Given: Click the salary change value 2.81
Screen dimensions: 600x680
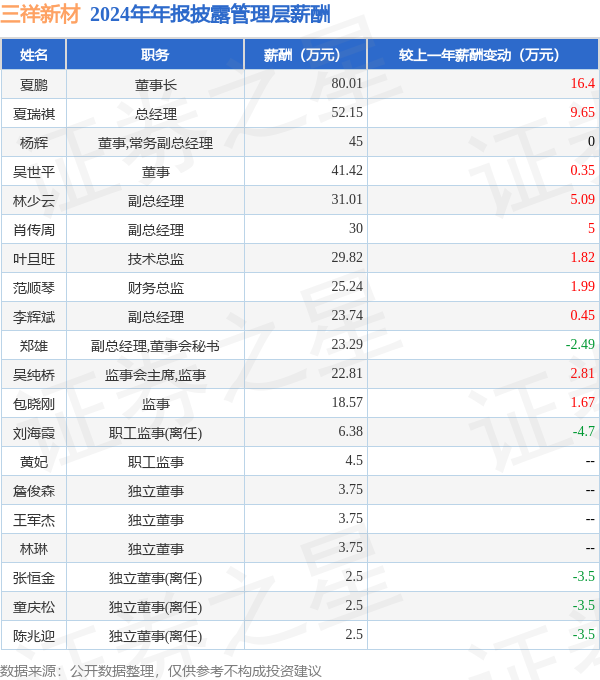Looking at the screenshot, I should [583, 373].
